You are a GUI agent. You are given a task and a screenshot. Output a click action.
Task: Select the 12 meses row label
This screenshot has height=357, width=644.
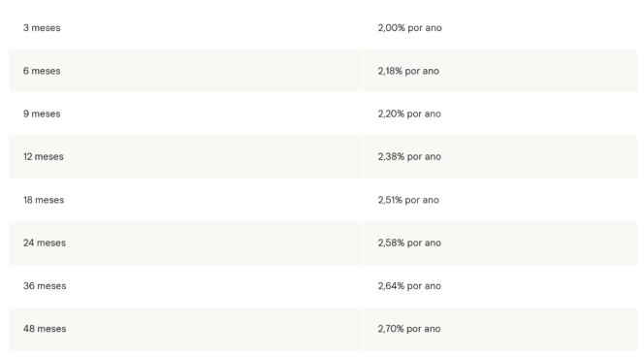click(44, 157)
